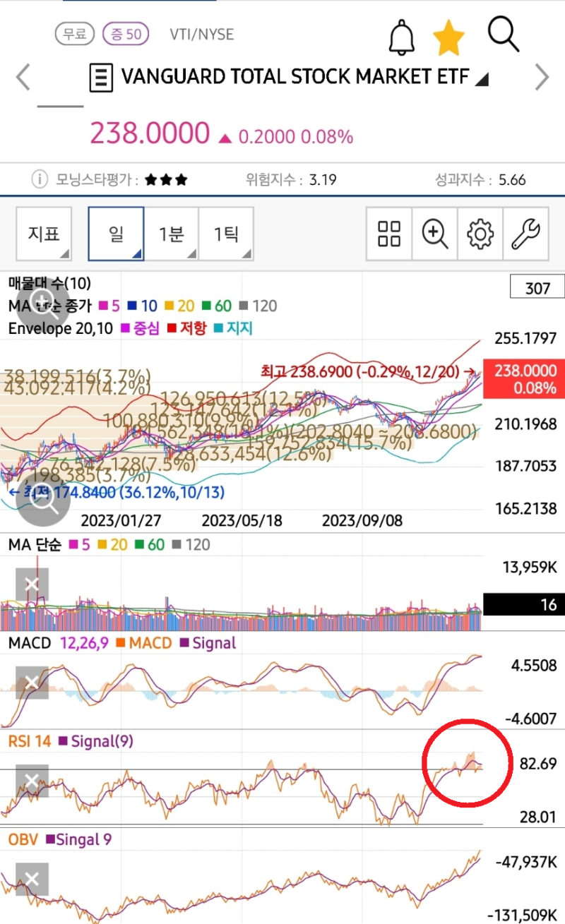Toggle the favorite star icon
This screenshot has width=565, height=924.
(x=449, y=37)
